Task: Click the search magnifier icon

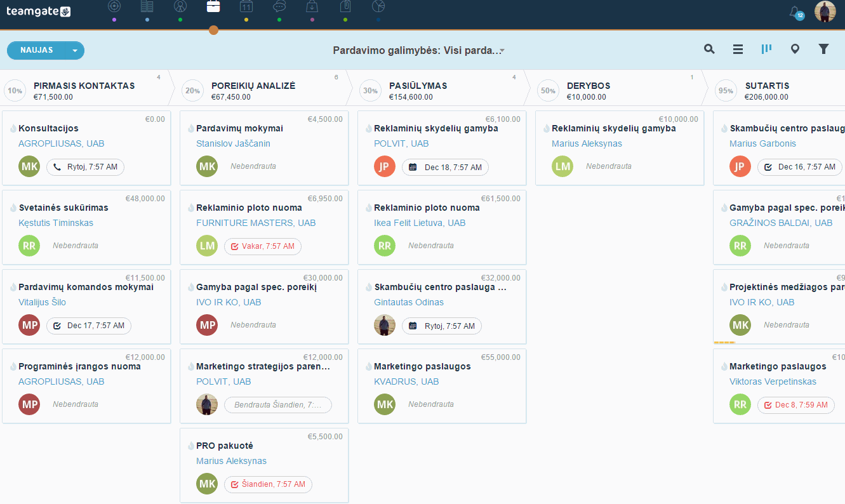Action: click(x=710, y=49)
